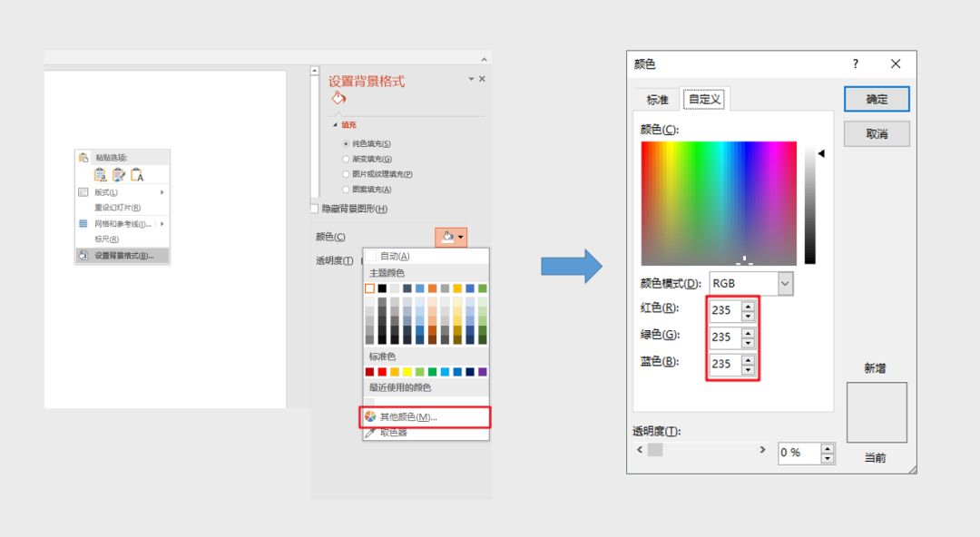The height and width of the screenshot is (537, 980).
Task: Click the 取消 button
Action: [x=876, y=133]
